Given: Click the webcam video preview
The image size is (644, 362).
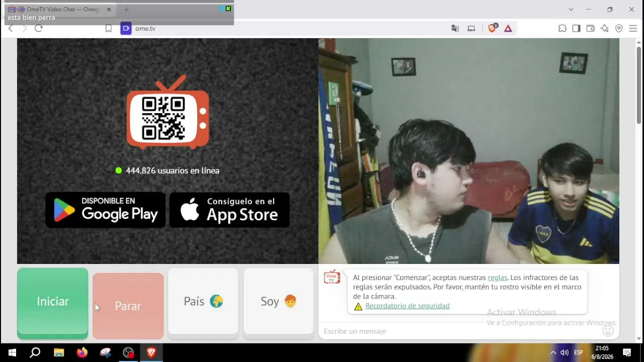Looking at the screenshot, I should [x=469, y=151].
